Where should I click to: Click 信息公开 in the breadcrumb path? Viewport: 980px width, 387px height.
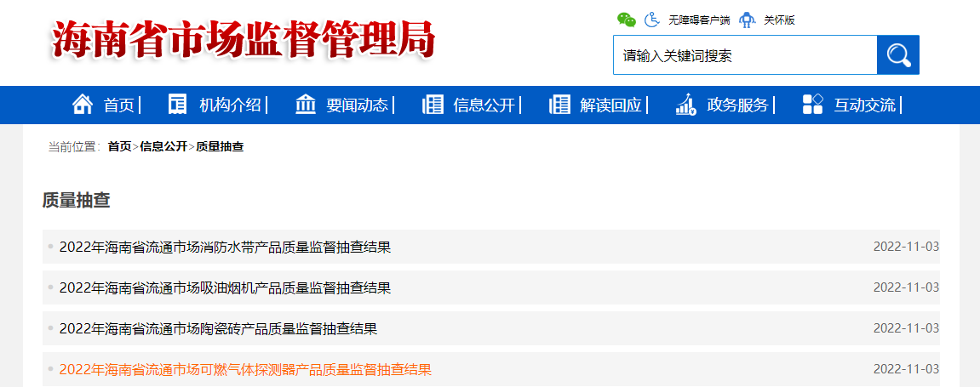tap(163, 147)
